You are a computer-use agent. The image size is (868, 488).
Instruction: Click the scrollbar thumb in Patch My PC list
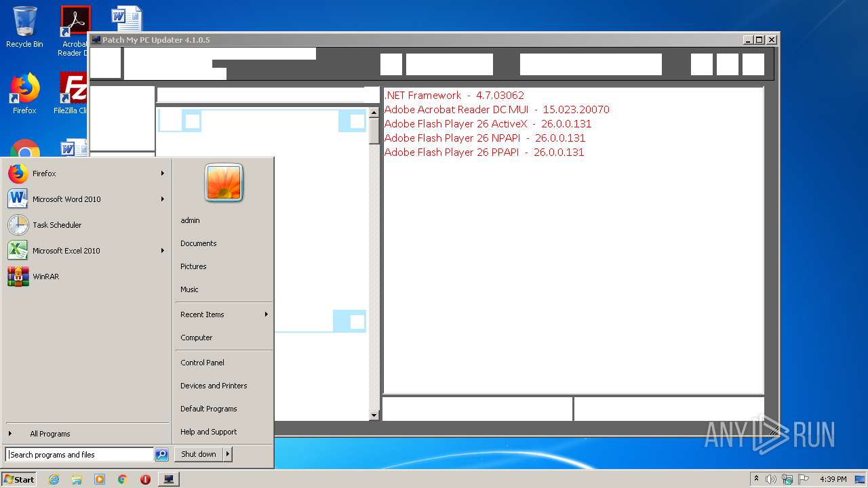(x=374, y=131)
